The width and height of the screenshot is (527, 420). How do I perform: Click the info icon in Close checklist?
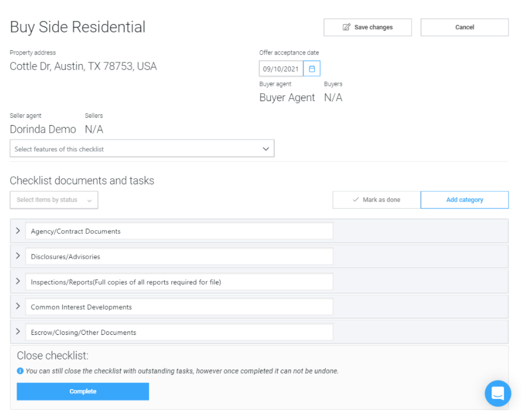[21, 371]
